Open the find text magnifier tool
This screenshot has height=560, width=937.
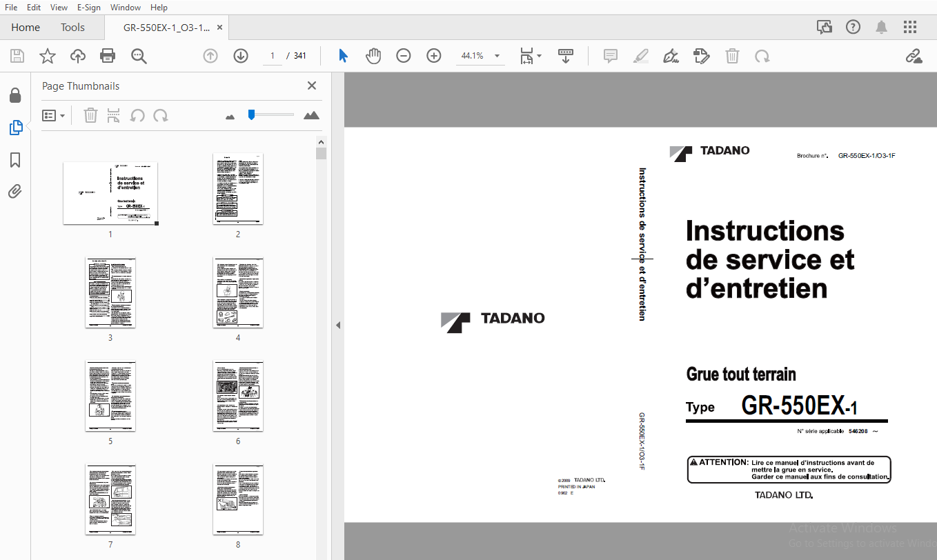(139, 56)
